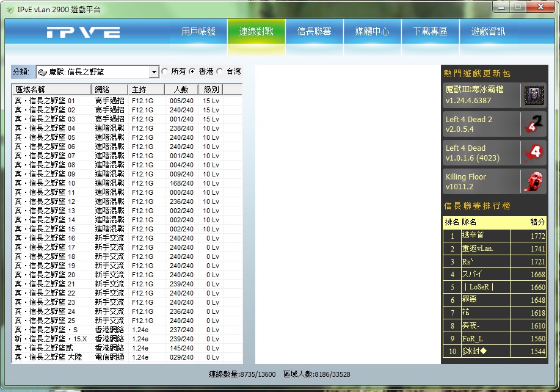The height and width of the screenshot is (392, 560).
Task: Click the IPVE logo in the header
Action: point(83,32)
